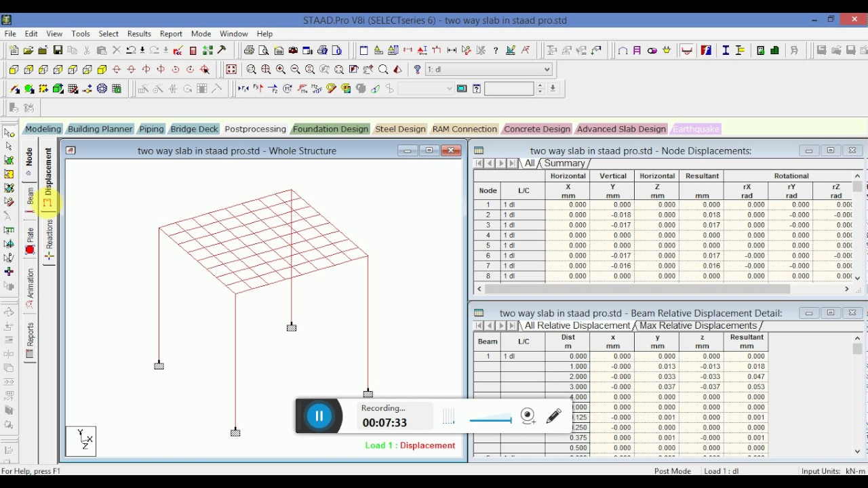Save the file with floppy disk icon

[58, 50]
